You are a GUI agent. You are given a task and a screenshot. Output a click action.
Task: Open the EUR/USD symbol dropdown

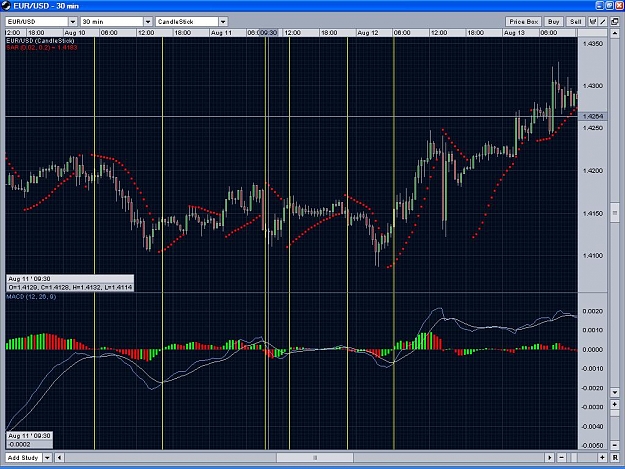(x=73, y=22)
